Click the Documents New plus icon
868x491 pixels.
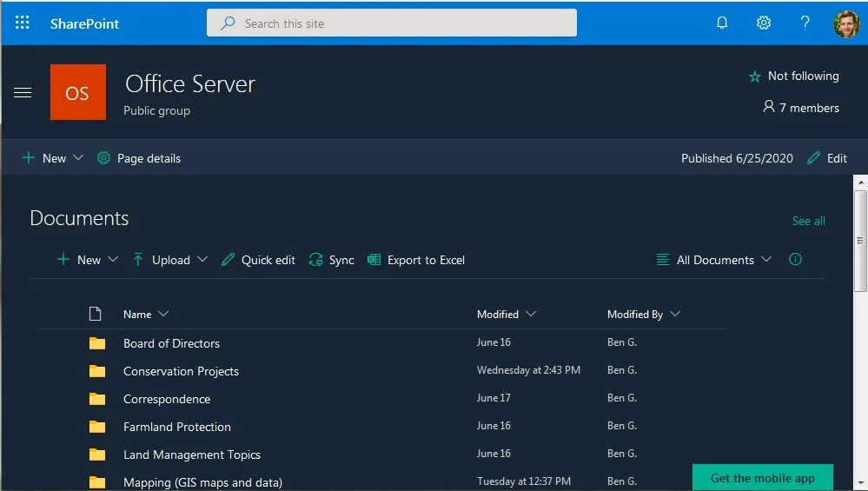click(63, 259)
